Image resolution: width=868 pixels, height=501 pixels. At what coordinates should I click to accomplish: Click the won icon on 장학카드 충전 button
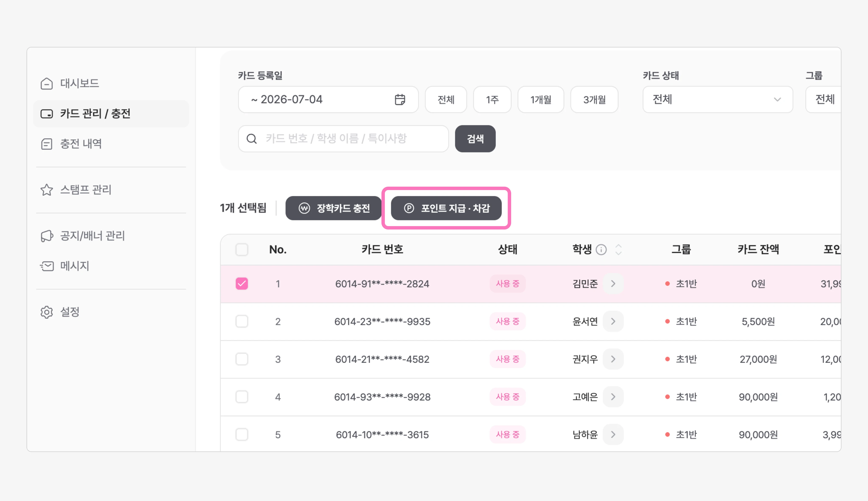pyautogui.click(x=304, y=208)
